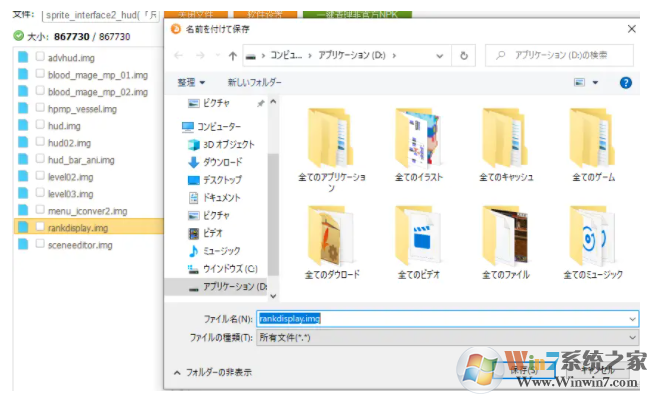Click the アプリケーション (D:) breadcrumb segment
654x396 pixels.
352,55
